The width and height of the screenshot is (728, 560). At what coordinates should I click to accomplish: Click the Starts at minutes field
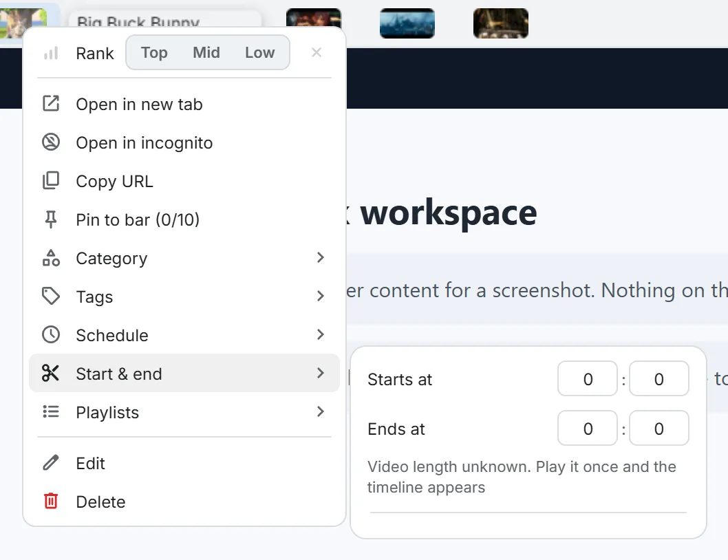click(588, 379)
